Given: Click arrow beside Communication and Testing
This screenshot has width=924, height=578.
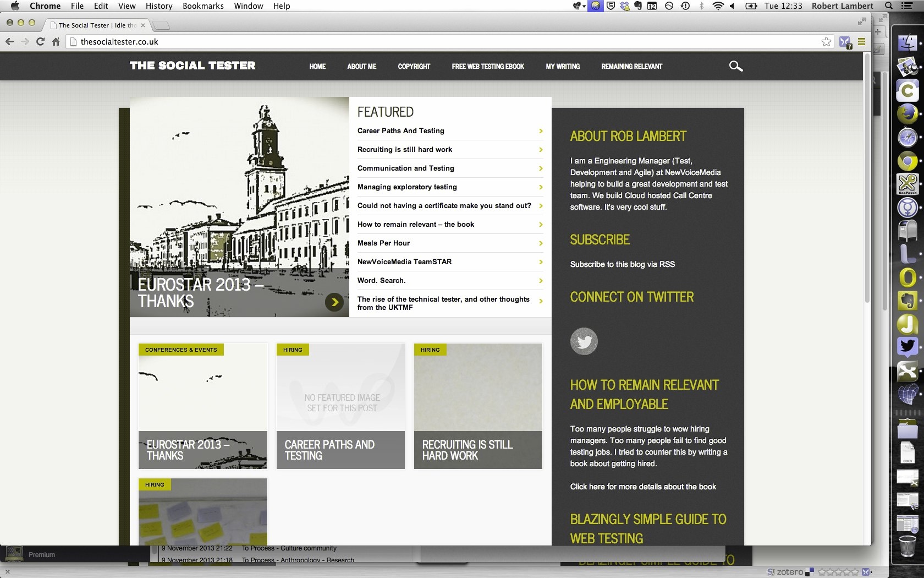Looking at the screenshot, I should [541, 168].
